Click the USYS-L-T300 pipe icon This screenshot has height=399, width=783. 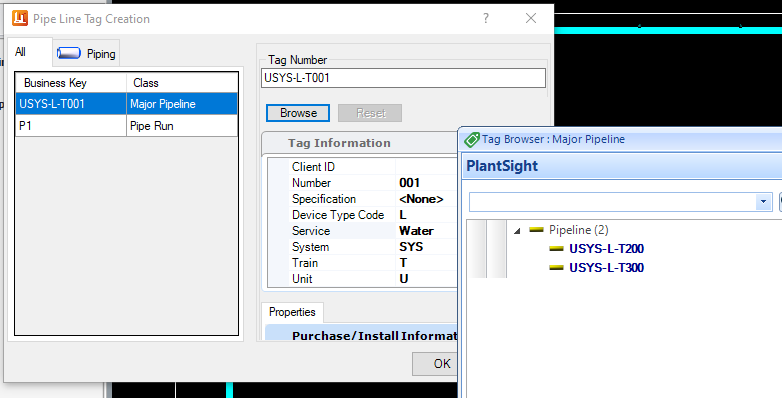[x=556, y=267]
